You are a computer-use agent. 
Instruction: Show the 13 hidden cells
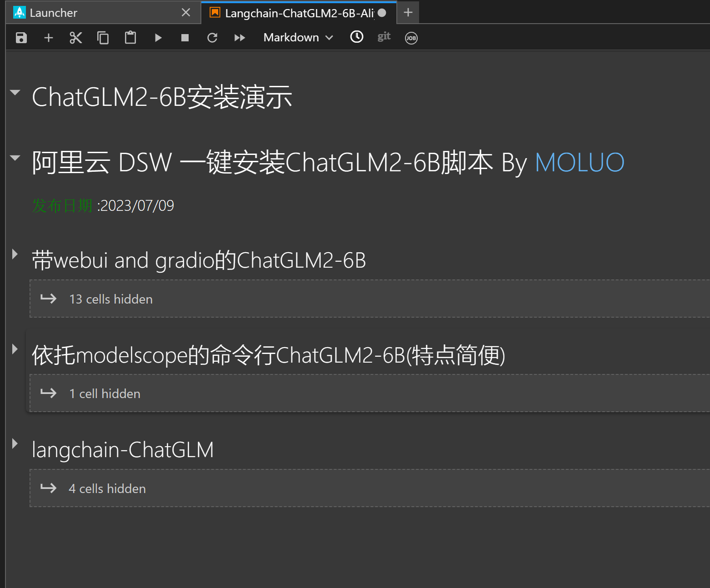tap(110, 299)
